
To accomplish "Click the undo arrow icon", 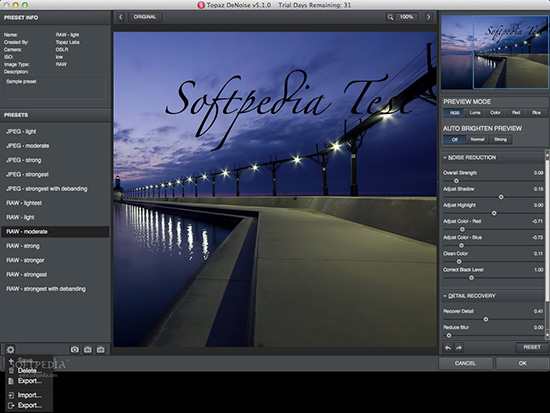I will click(x=448, y=347).
